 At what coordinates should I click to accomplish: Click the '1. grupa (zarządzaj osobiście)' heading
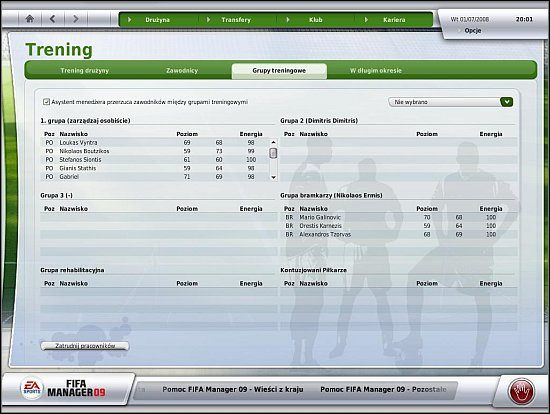(85, 121)
